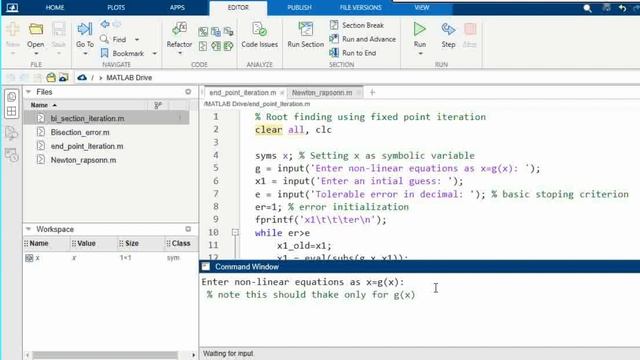Sort files by the Name column header
This screenshot has height=360, width=640.
coord(39,105)
